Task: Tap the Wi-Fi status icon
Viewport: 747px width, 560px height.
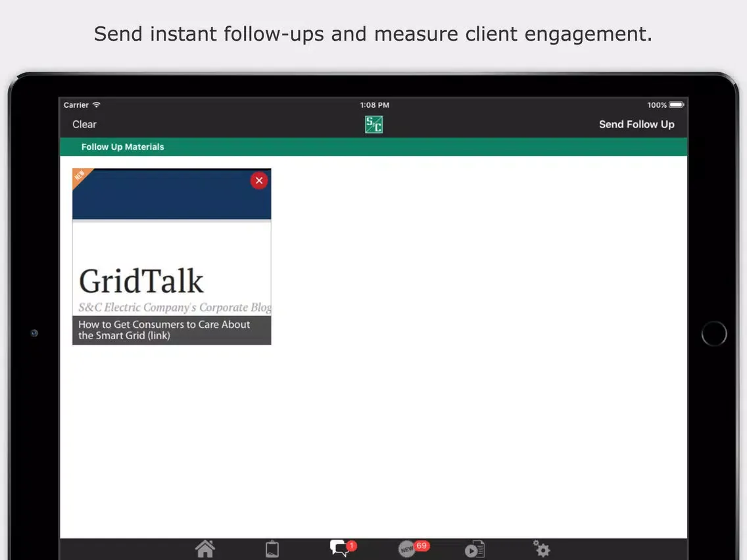Action: click(97, 105)
